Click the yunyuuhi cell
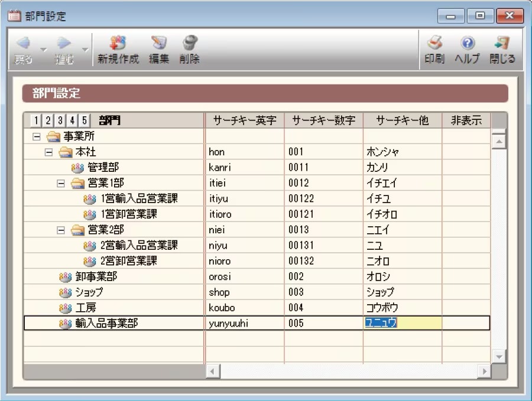532x401 pixels. pos(245,323)
